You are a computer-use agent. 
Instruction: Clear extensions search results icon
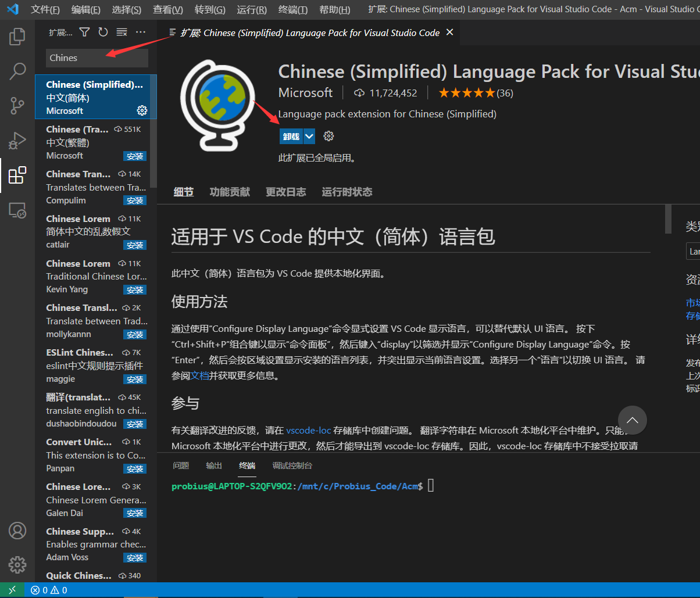(122, 33)
